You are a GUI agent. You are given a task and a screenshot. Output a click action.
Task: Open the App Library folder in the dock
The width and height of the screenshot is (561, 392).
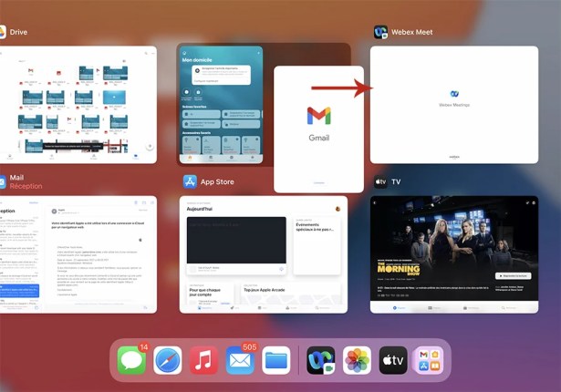(429, 360)
